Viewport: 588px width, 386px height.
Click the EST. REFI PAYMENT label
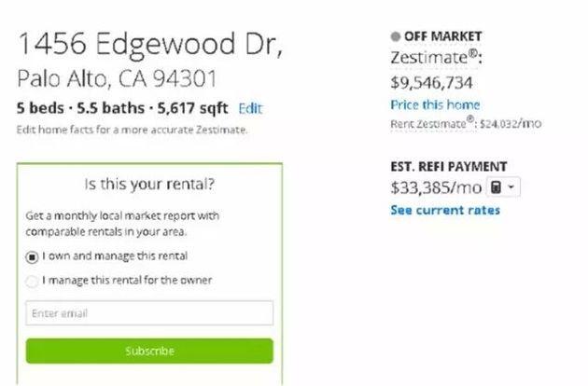click(x=448, y=166)
